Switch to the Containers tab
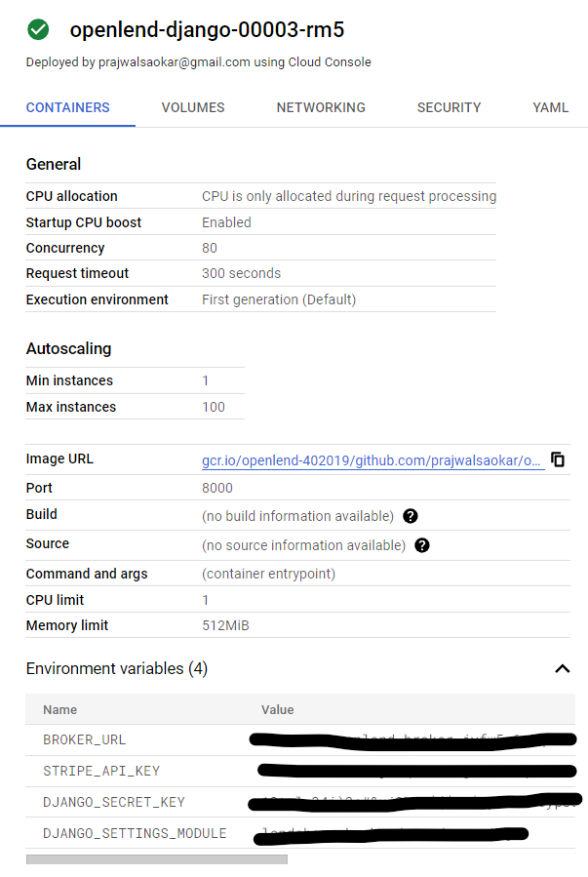 click(x=67, y=108)
